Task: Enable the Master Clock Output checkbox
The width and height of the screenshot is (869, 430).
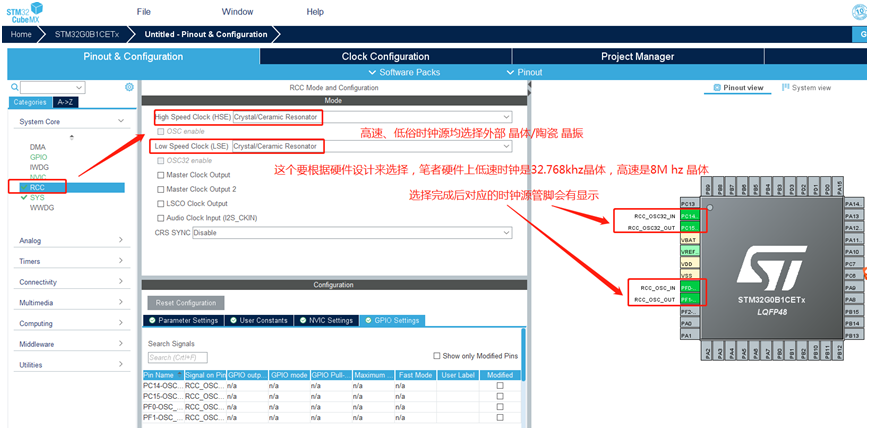Action: 161,175
